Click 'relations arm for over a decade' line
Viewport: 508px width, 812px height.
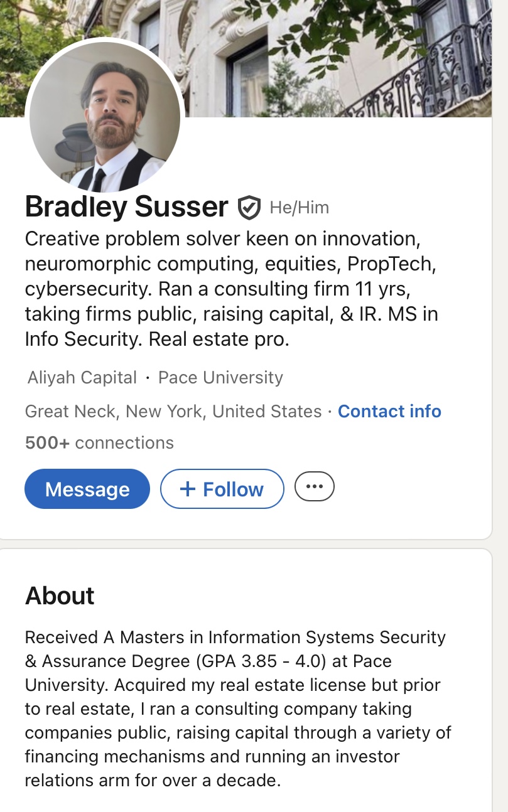point(152,781)
